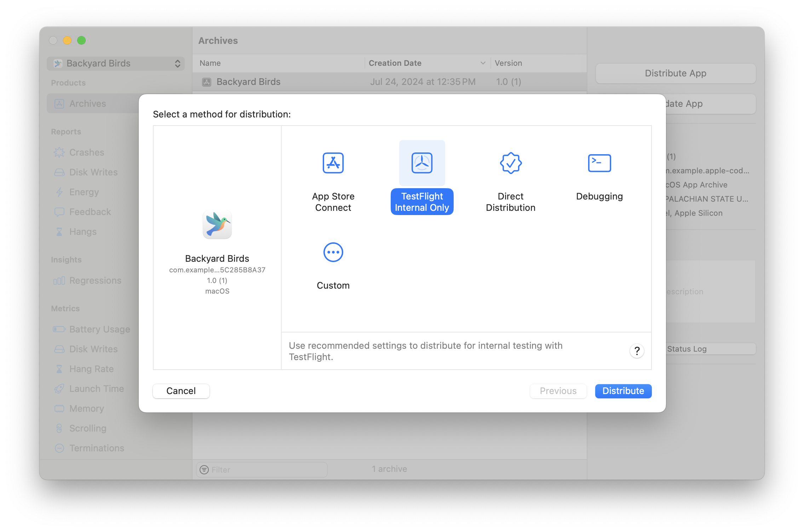Click the Status Log button
804x532 pixels.
pos(711,349)
